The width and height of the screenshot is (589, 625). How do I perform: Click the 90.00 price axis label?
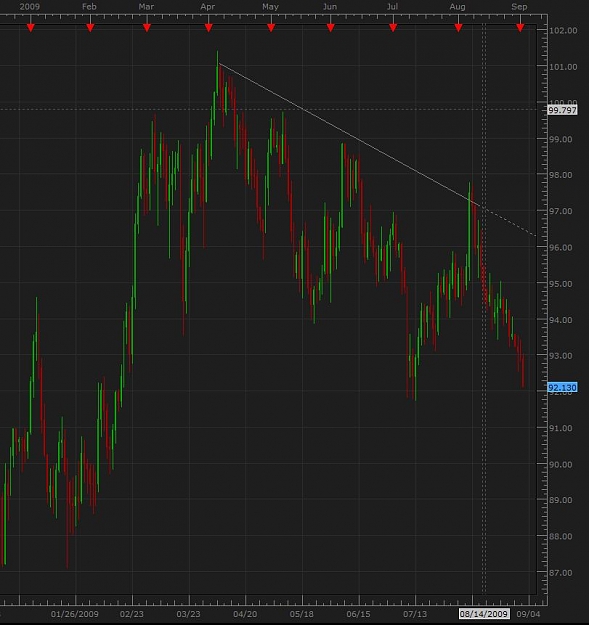pos(560,465)
